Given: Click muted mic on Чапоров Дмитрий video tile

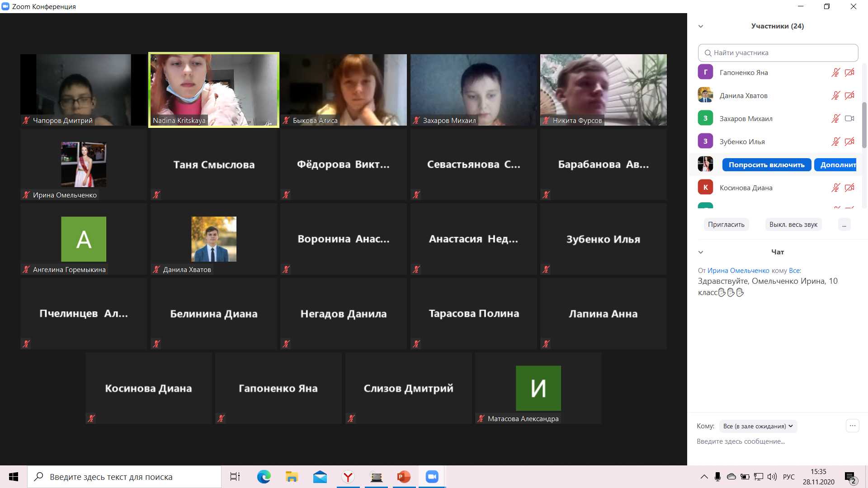Looking at the screenshot, I should (26, 120).
